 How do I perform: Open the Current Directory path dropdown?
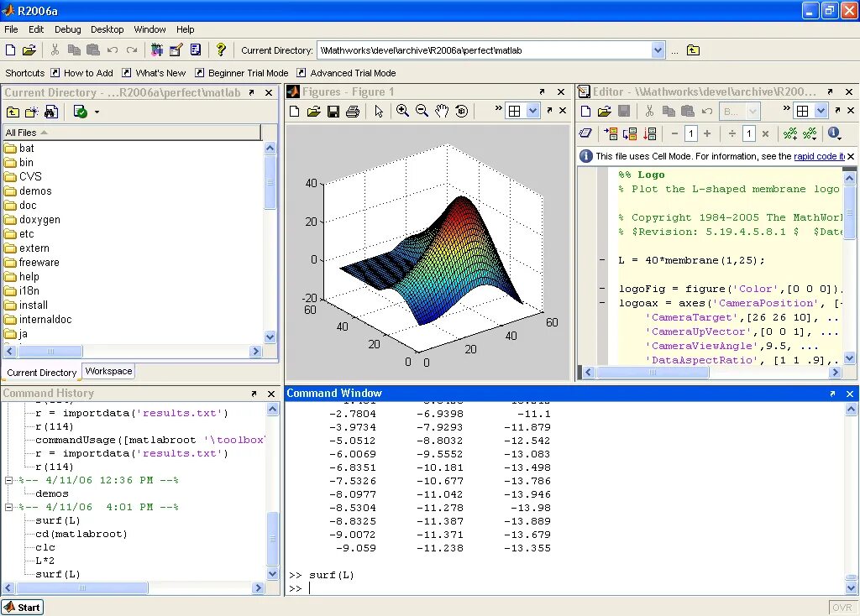[x=658, y=50]
